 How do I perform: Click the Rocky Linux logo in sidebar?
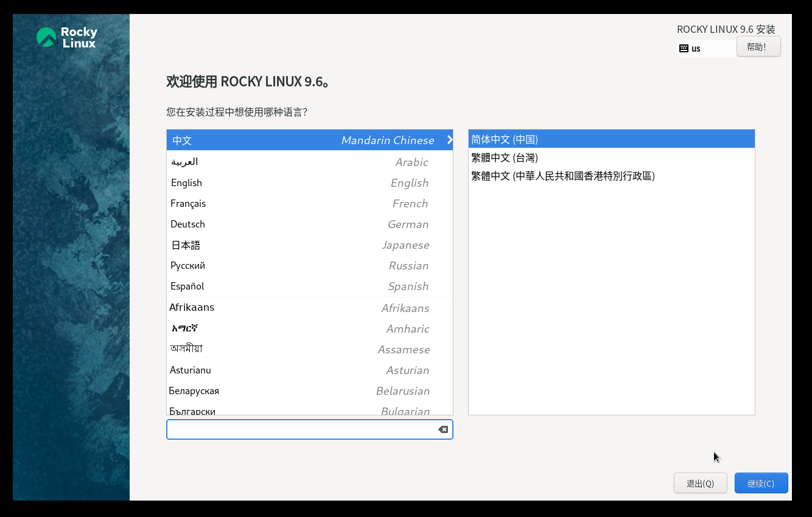point(67,37)
